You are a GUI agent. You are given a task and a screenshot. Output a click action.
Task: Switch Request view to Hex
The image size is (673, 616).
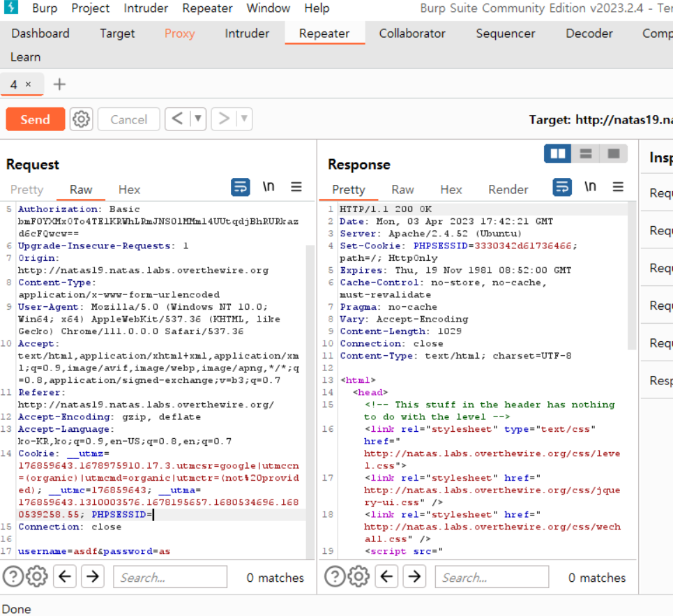coord(129,190)
